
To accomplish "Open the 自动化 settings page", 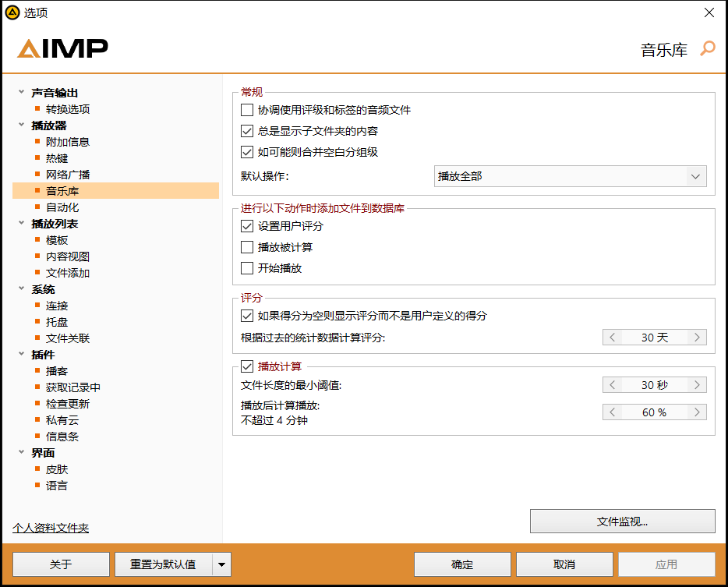I will tap(62, 207).
